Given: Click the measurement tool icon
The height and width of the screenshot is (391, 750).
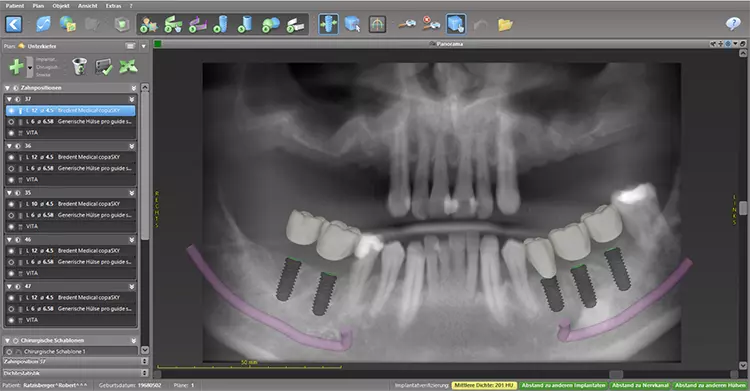Looking at the screenshot, I should click(x=407, y=24).
